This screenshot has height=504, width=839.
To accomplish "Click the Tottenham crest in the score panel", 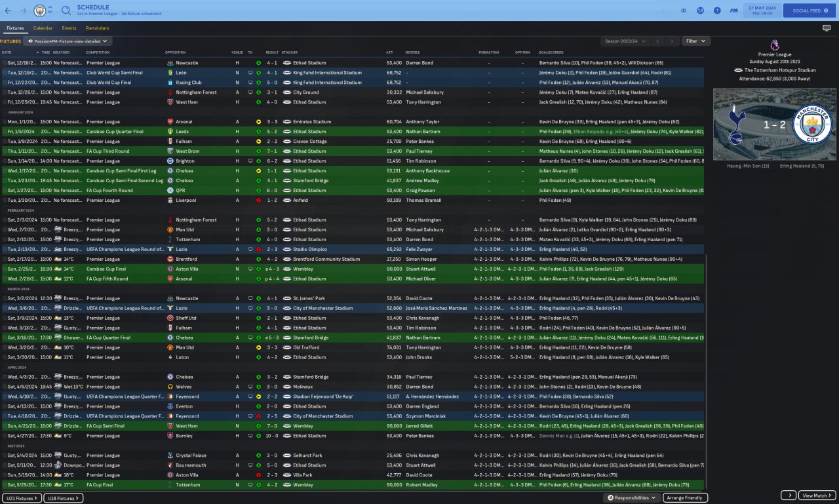I will (x=735, y=125).
